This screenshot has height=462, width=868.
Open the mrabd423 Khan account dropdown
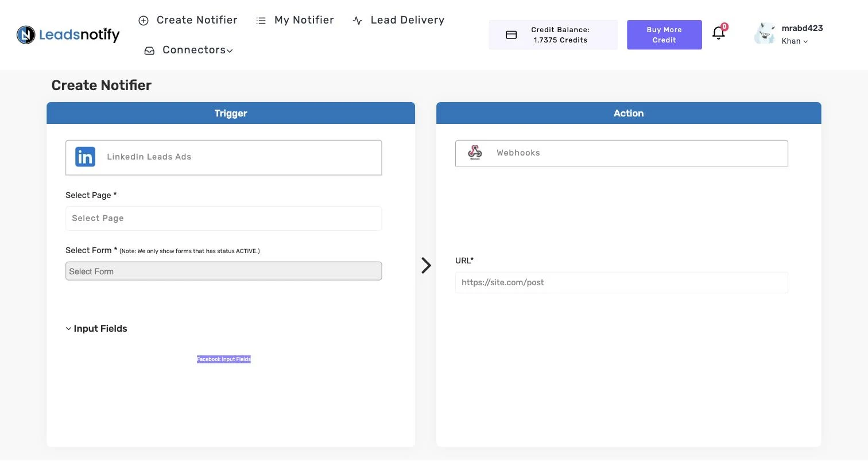(x=801, y=34)
